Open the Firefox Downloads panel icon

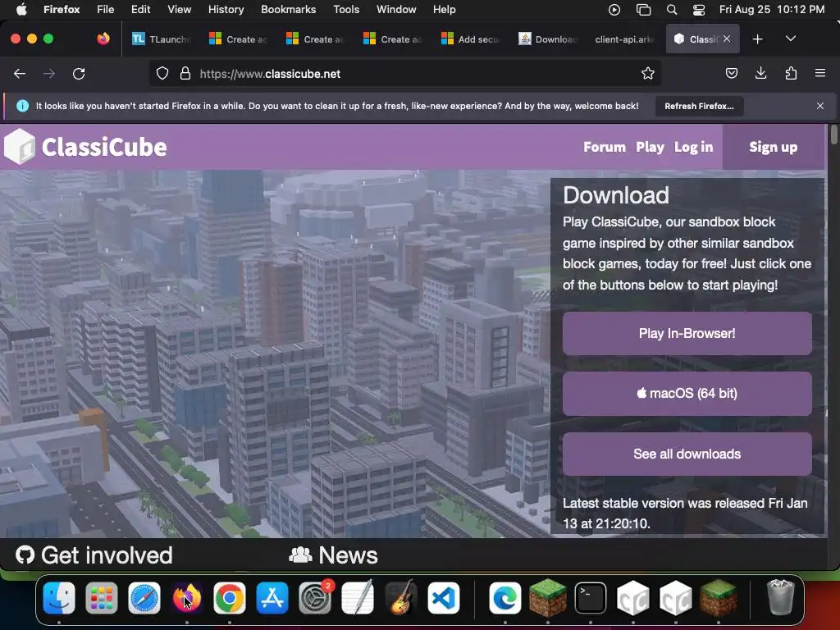tap(760, 73)
